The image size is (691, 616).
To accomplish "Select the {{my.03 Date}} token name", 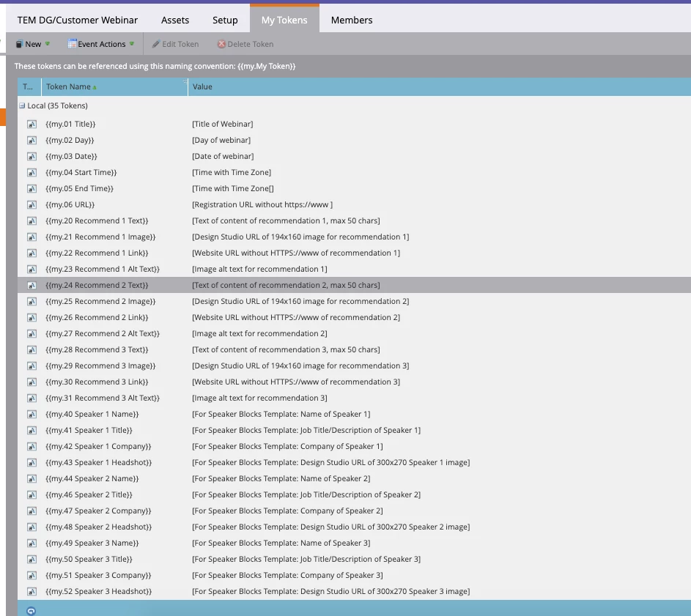I will click(71, 157).
